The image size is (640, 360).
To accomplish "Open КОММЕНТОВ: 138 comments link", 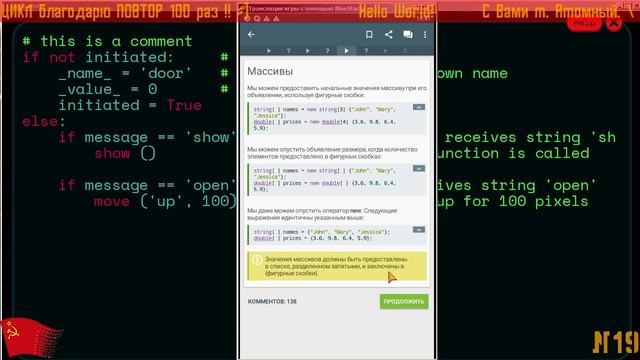I will click(x=272, y=302).
